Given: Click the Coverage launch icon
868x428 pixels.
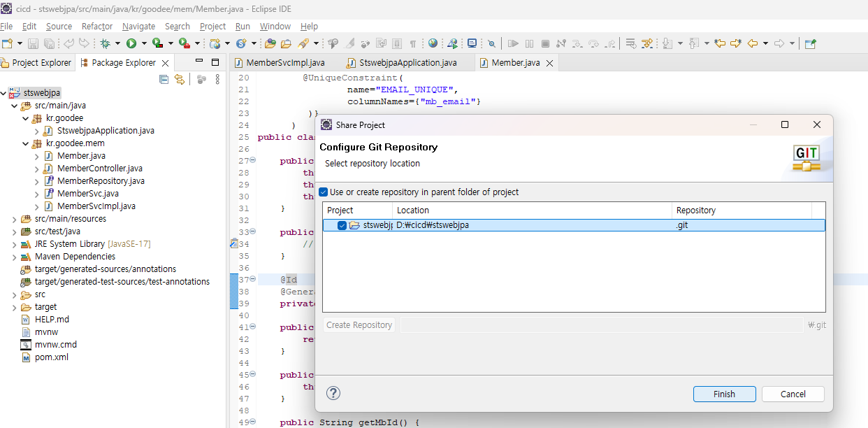Looking at the screenshot, I should click(158, 43).
